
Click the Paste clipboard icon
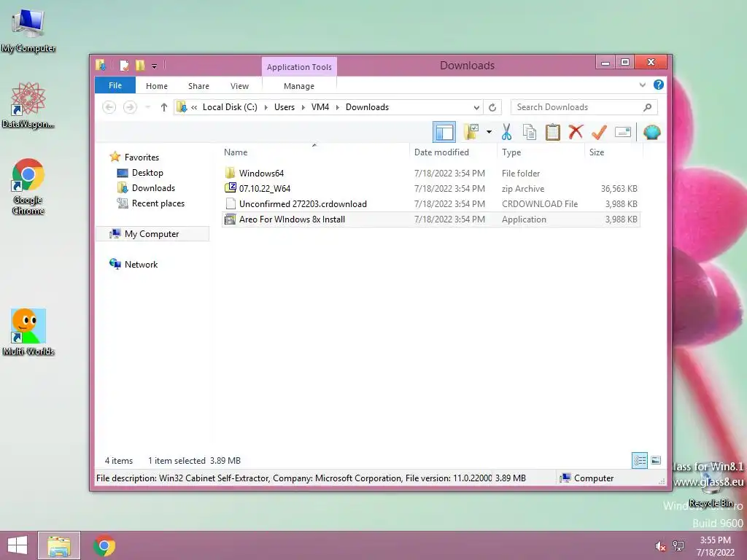pos(553,132)
